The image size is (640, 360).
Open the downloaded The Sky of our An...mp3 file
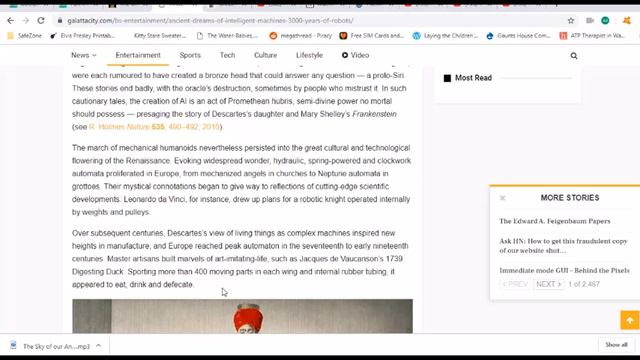(51, 346)
